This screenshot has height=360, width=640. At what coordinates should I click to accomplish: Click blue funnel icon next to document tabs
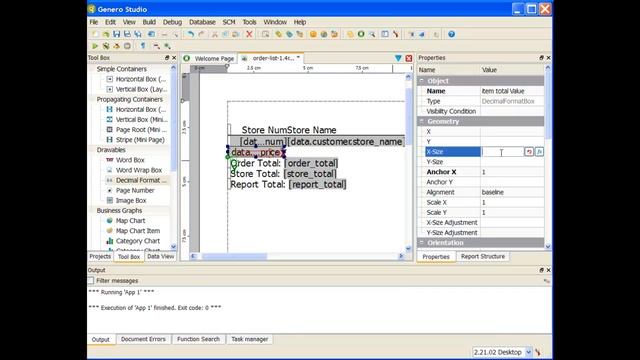coord(398,58)
